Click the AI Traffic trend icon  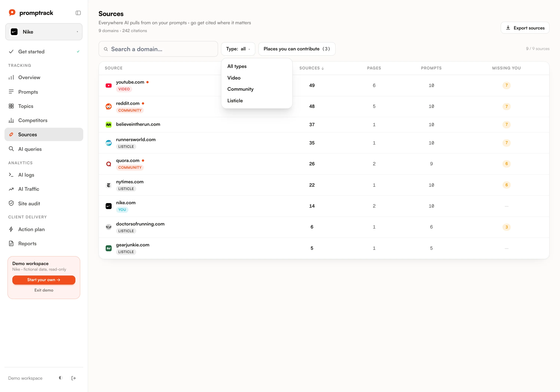point(11,189)
